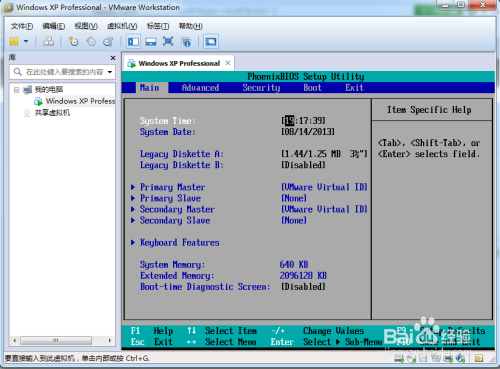
Task: Click the printer status bar icon
Action: (448, 358)
